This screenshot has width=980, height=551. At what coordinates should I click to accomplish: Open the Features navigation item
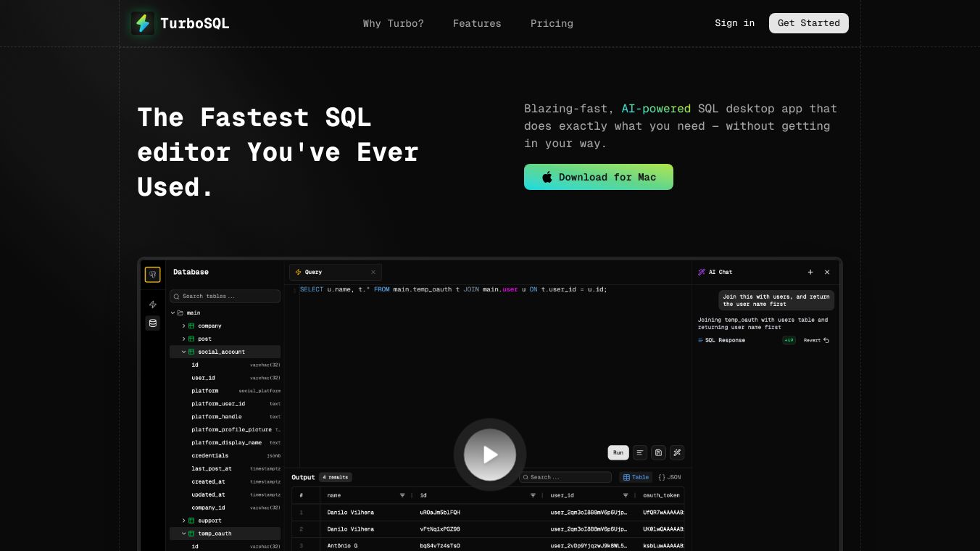[x=477, y=23]
